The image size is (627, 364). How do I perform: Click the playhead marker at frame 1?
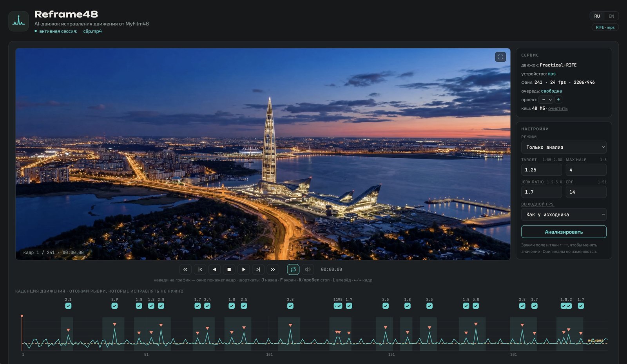(x=22, y=316)
